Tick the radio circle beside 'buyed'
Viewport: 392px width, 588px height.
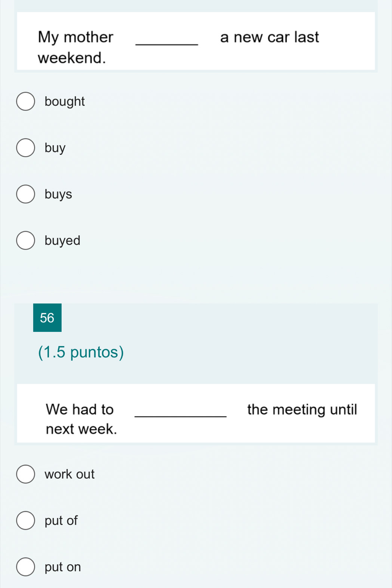coord(25,240)
